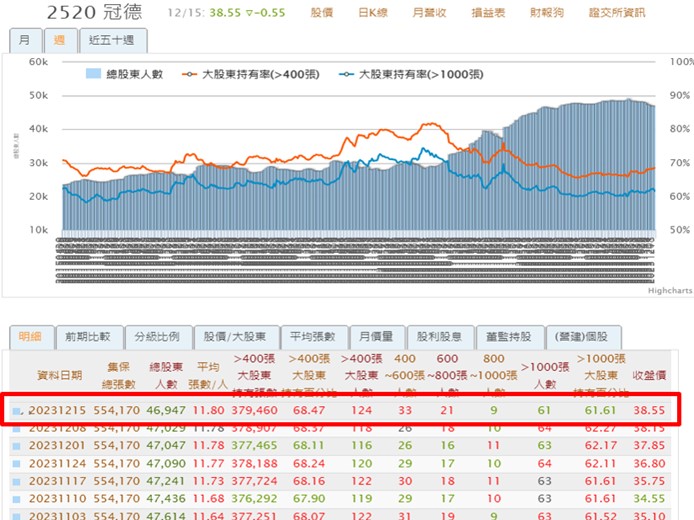Screen dimensions: 694x520
Task: Click the 34.55 closing price cell
Action: (649, 499)
